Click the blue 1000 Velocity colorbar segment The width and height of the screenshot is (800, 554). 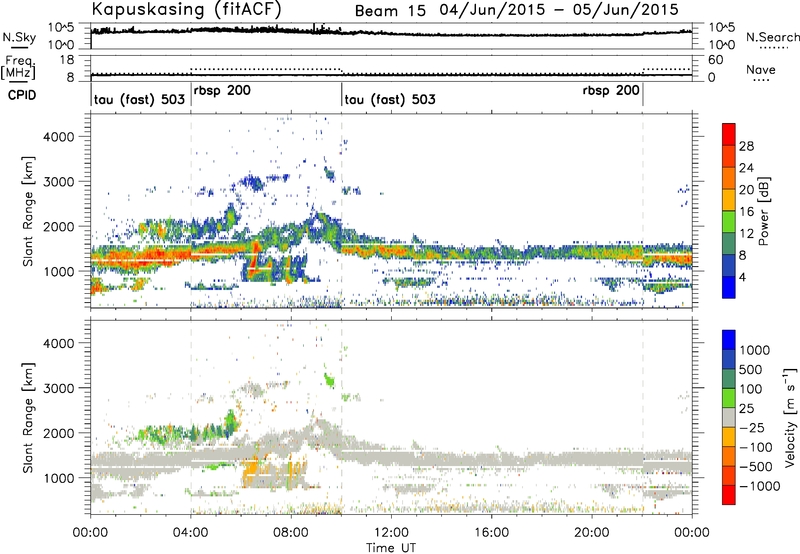tap(729, 340)
